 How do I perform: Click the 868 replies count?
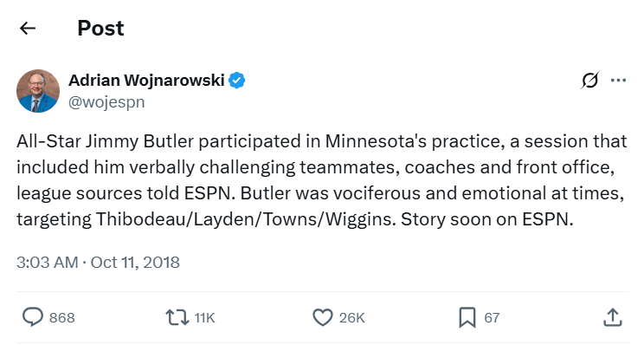click(62, 318)
